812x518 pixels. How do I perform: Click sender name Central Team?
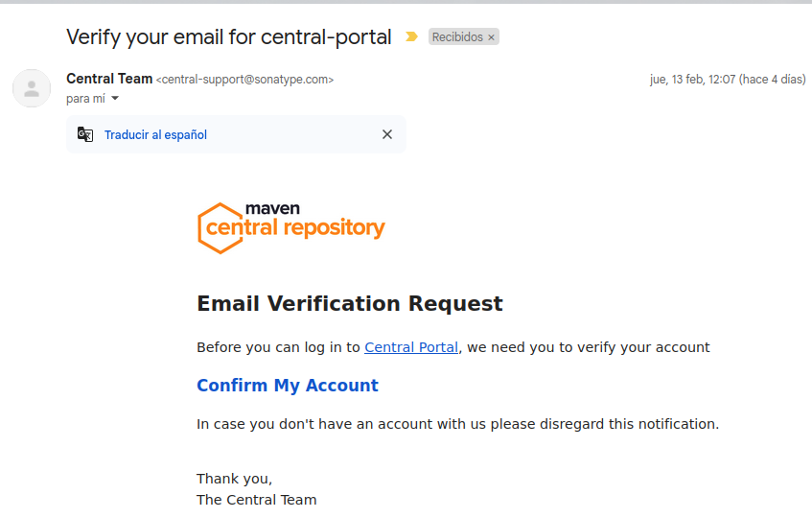[109, 79]
